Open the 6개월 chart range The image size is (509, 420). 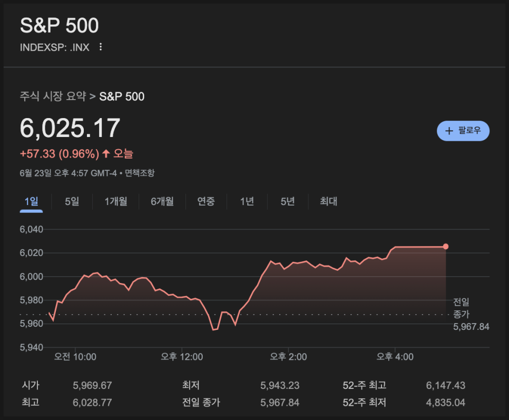(x=162, y=201)
